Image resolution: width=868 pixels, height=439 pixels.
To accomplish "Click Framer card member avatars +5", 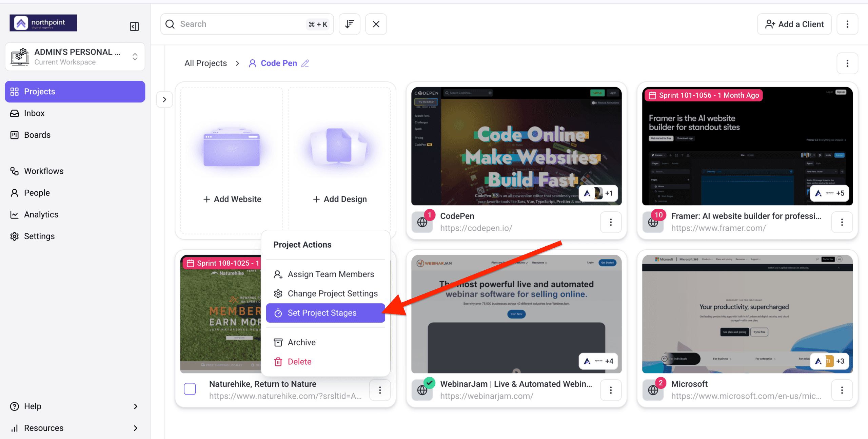I will coord(829,193).
